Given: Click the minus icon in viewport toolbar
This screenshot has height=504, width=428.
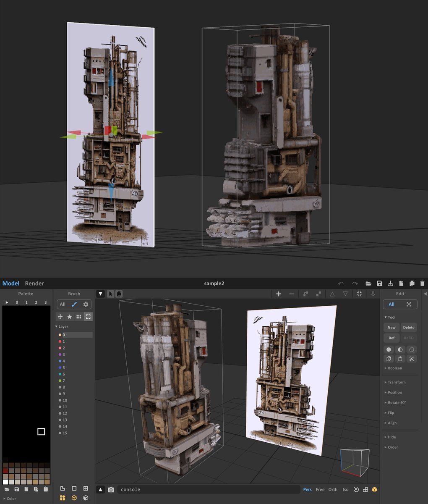Looking at the screenshot, I should coord(292,294).
